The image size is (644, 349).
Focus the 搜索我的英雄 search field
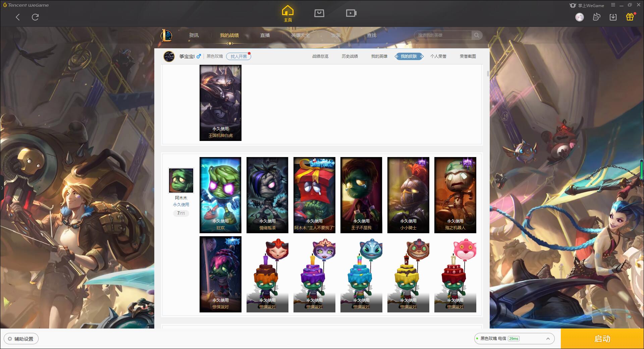[443, 35]
